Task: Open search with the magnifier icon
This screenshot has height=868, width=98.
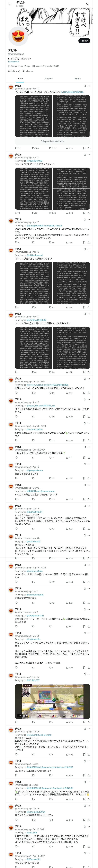Action: [x=88, y=4]
